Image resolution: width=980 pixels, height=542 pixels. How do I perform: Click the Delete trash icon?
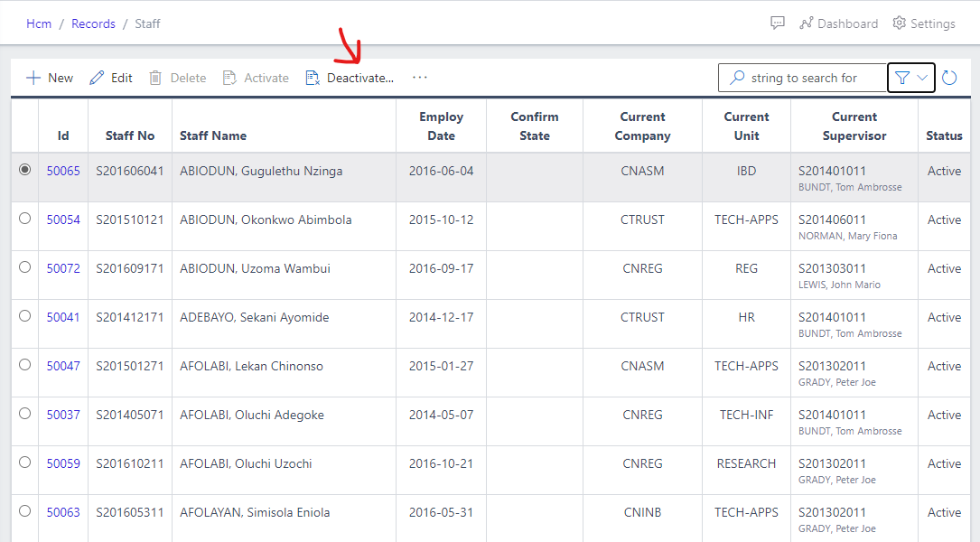pyautogui.click(x=155, y=78)
